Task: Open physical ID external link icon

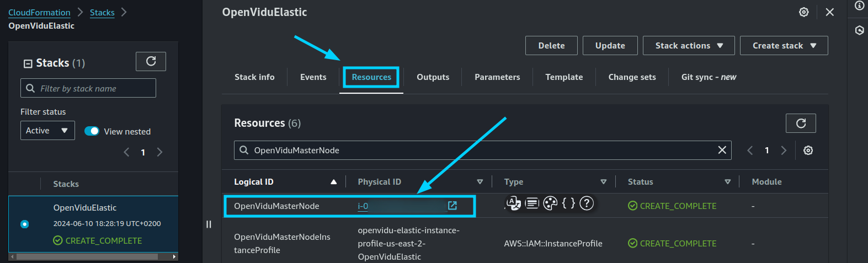Action: coord(452,206)
